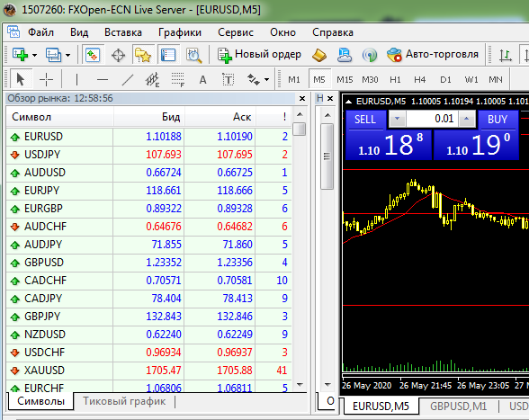Open the virtual hosting cloud-computer icon
This screenshot has width=529, height=420.
click(344, 55)
